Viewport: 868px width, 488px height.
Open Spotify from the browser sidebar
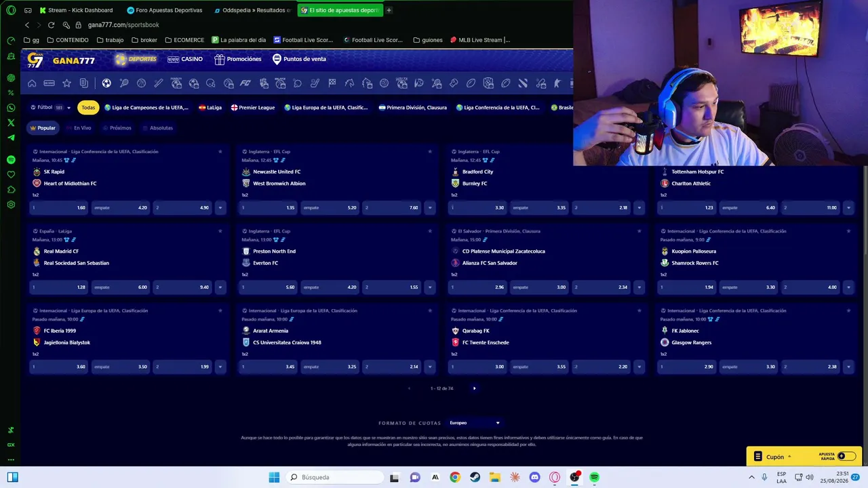pyautogui.click(x=11, y=160)
